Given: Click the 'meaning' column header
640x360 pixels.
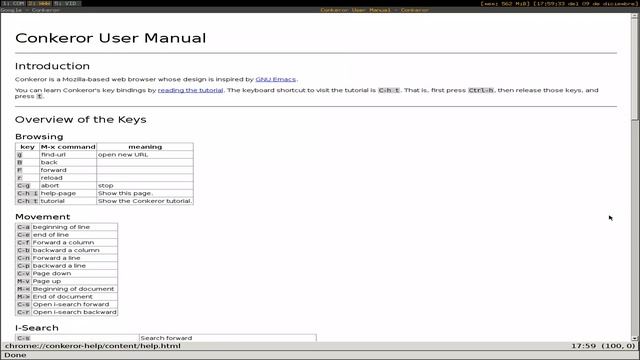Looking at the screenshot, I should click(145, 147).
